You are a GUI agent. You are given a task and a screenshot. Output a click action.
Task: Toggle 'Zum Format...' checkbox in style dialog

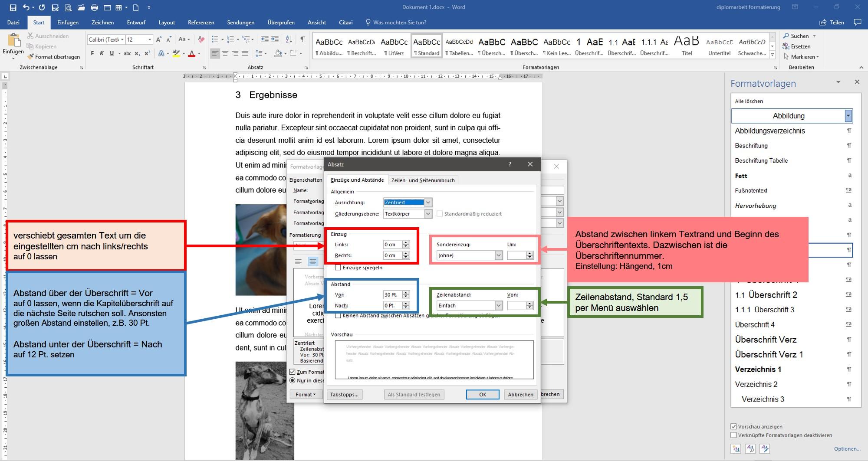pyautogui.click(x=293, y=372)
